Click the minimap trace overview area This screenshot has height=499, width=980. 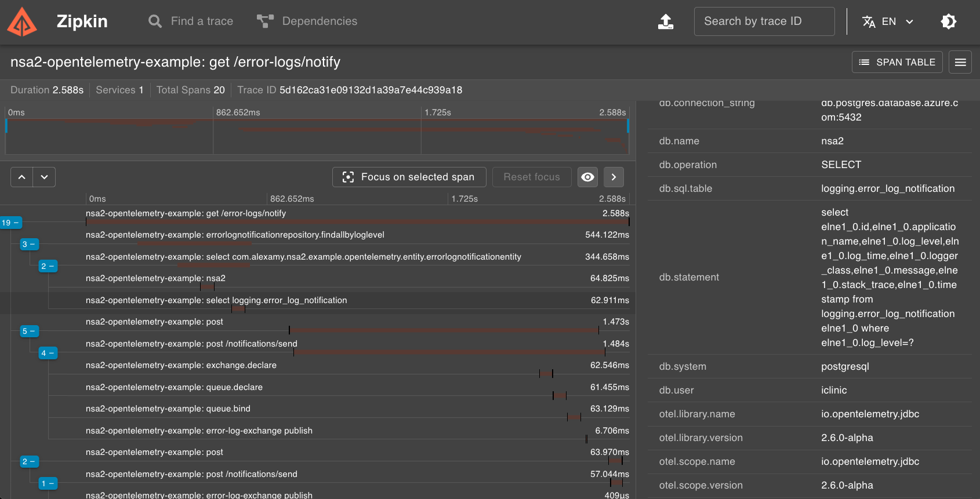point(317,136)
